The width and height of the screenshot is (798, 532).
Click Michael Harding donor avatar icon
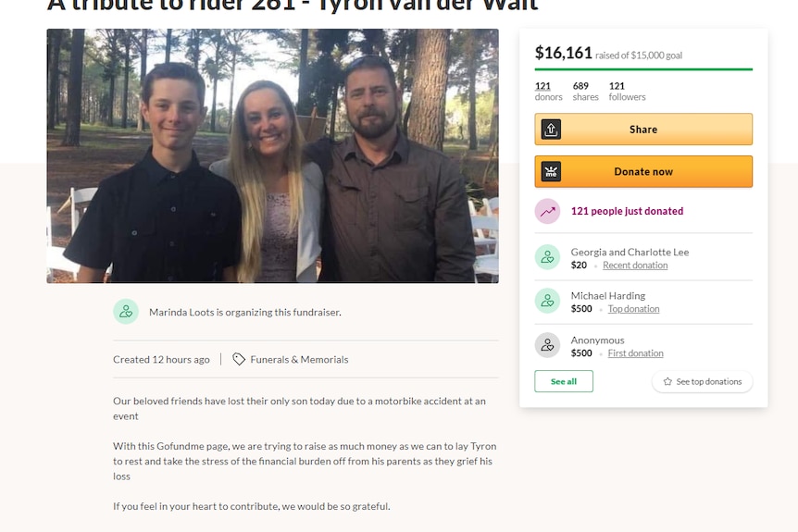pyautogui.click(x=548, y=301)
